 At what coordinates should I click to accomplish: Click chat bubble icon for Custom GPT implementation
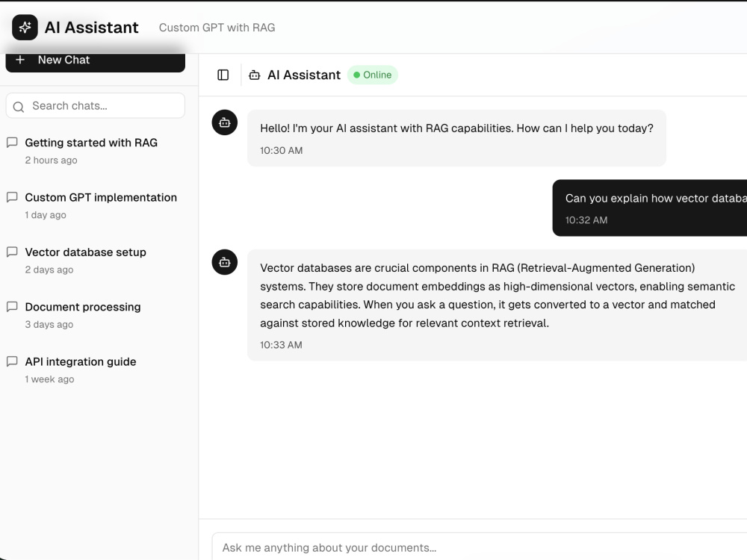[12, 197]
